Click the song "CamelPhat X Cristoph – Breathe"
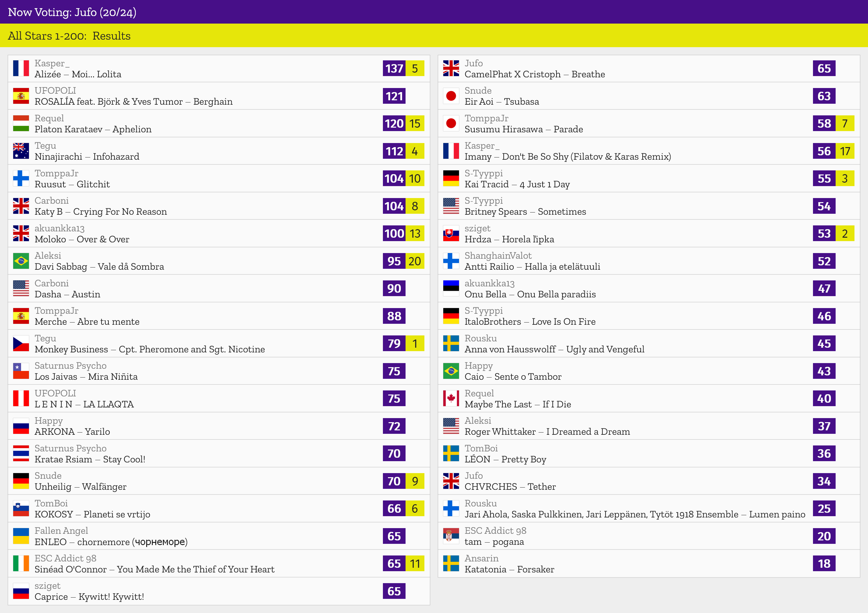The width and height of the screenshot is (868, 613). (x=534, y=74)
